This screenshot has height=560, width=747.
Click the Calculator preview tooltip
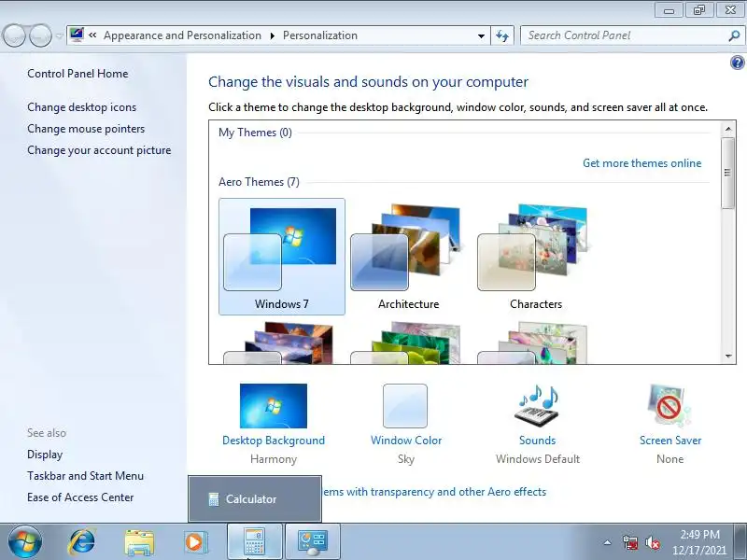255,498
